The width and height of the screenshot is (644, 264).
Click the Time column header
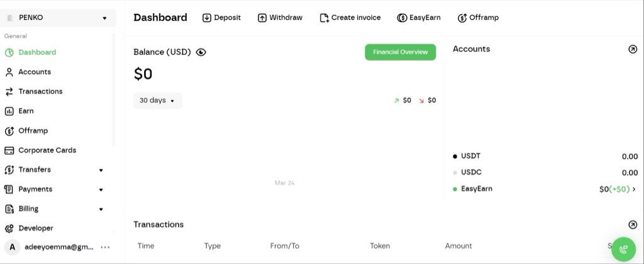point(146,246)
